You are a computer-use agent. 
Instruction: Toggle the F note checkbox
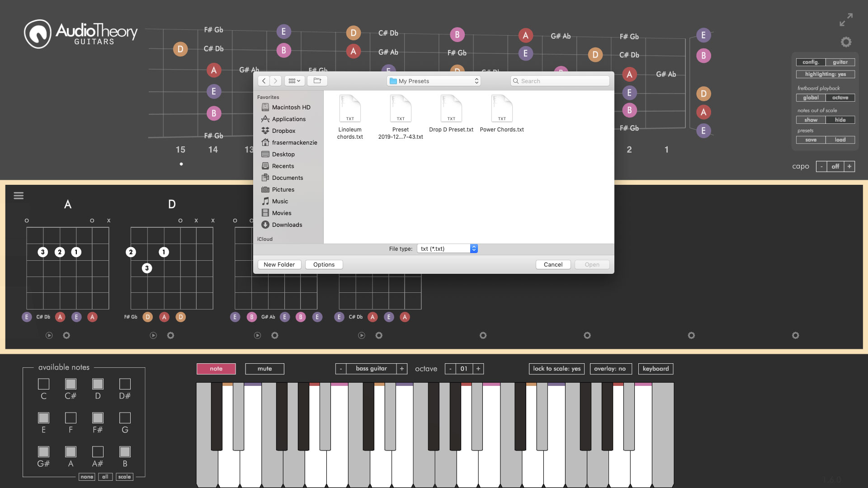click(71, 418)
